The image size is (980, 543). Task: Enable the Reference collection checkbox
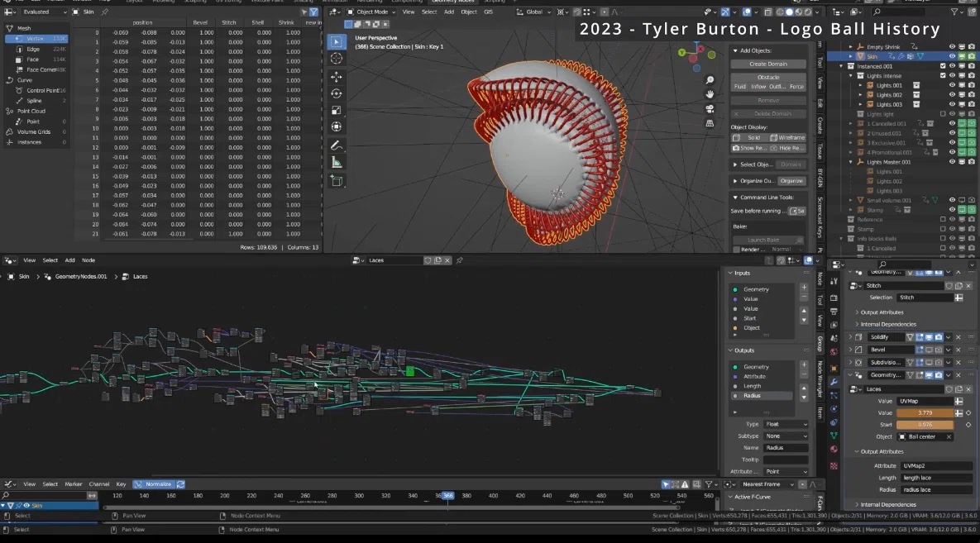[943, 220]
